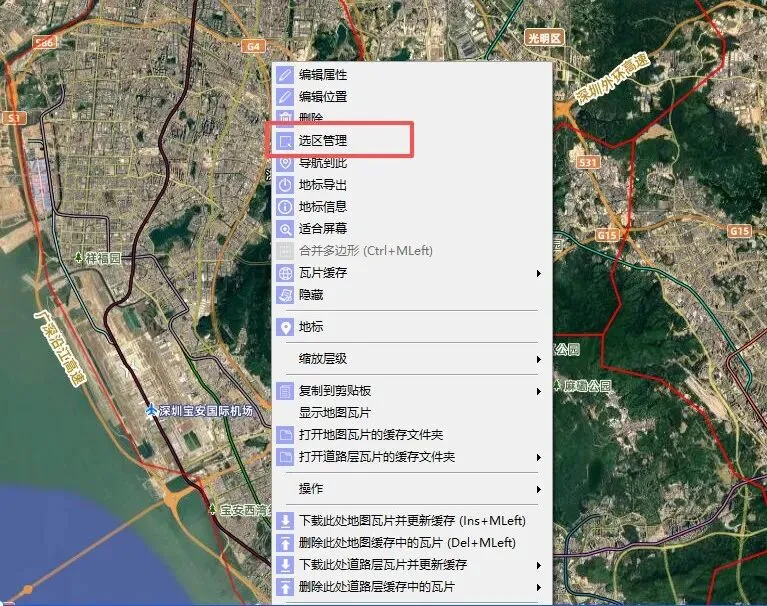Image resolution: width=767 pixels, height=606 pixels.
Task: Click the export icon beside 地标导出
Action: coord(285,185)
